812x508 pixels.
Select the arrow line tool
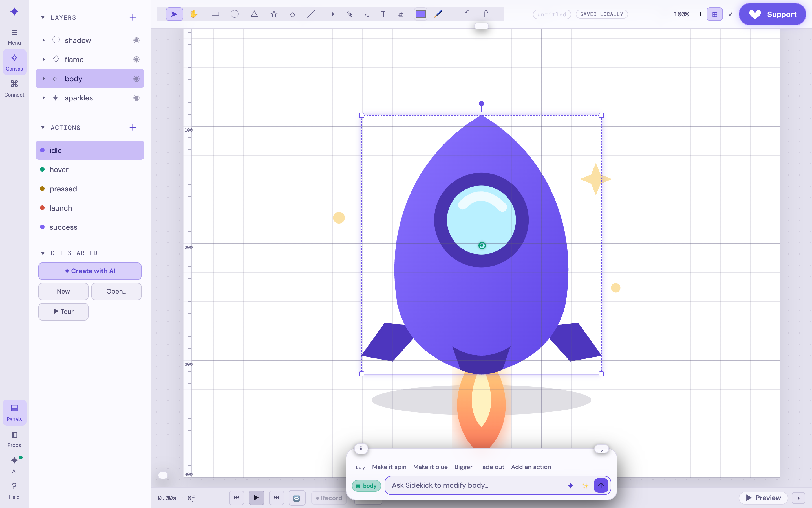point(331,14)
